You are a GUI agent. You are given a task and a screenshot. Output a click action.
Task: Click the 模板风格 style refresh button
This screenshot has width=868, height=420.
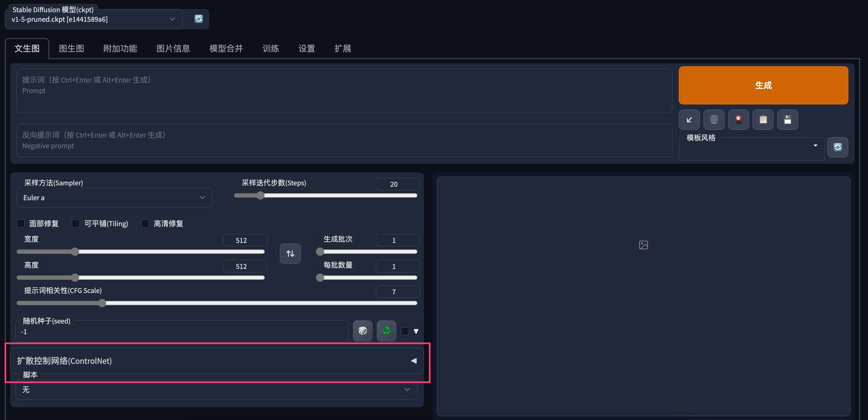pos(838,147)
